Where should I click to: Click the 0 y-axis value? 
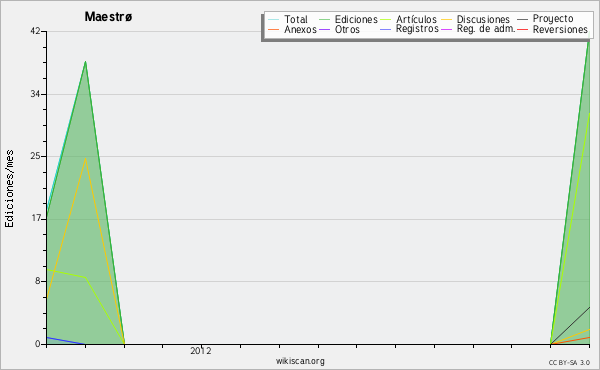pos(38,344)
